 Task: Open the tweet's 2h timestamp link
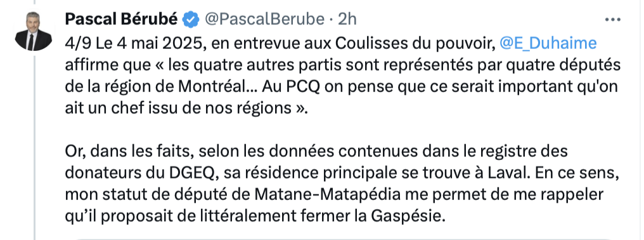(x=347, y=19)
